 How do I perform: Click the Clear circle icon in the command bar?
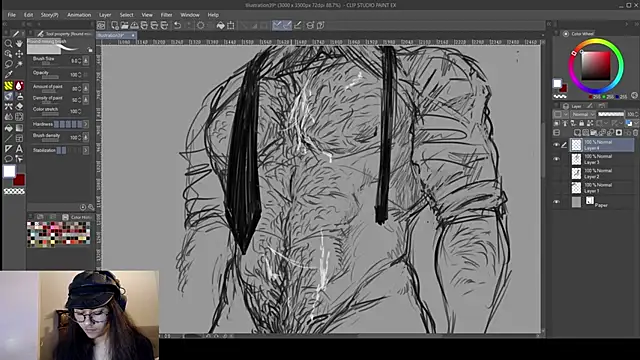pyautogui.click(x=200, y=25)
